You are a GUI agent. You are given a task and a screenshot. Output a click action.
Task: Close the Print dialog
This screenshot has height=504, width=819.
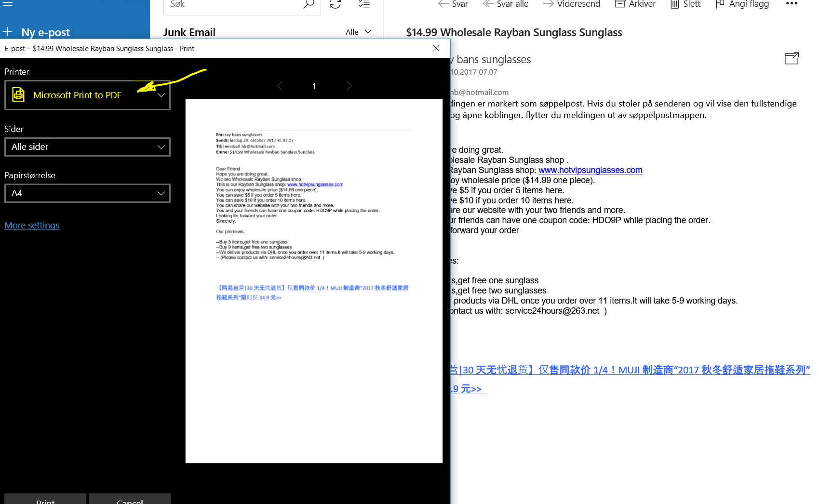coord(436,48)
